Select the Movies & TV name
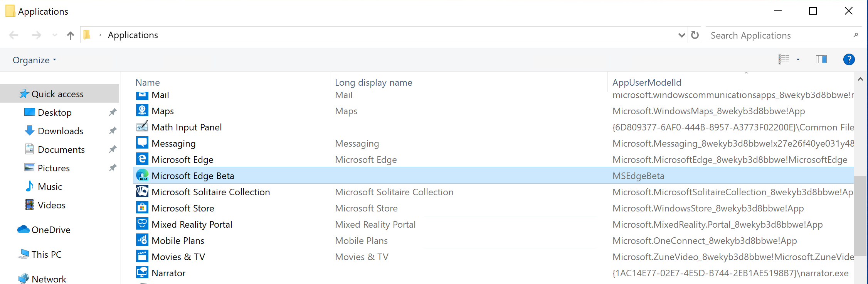This screenshot has height=284, width=868. click(178, 257)
